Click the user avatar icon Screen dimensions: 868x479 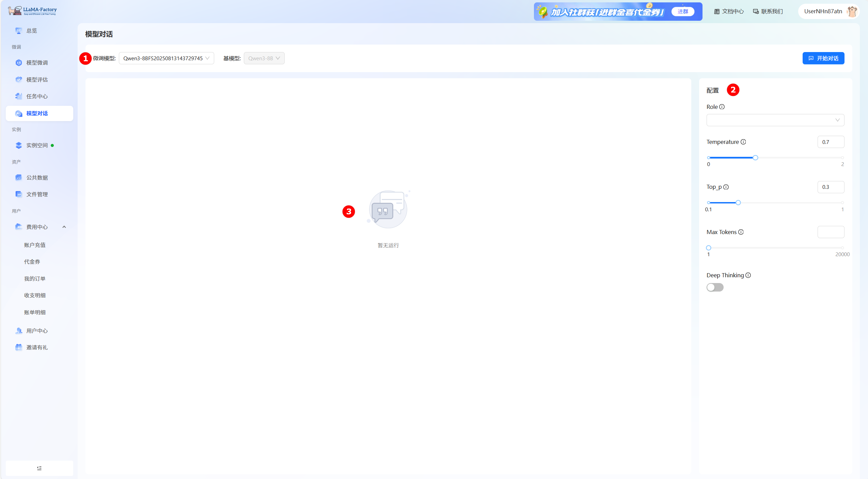click(852, 12)
